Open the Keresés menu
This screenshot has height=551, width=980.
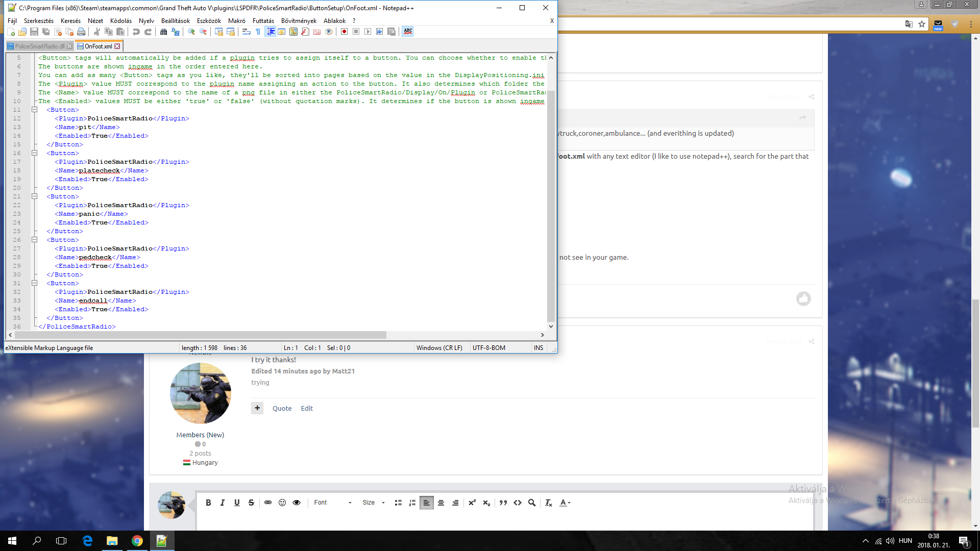click(70, 21)
